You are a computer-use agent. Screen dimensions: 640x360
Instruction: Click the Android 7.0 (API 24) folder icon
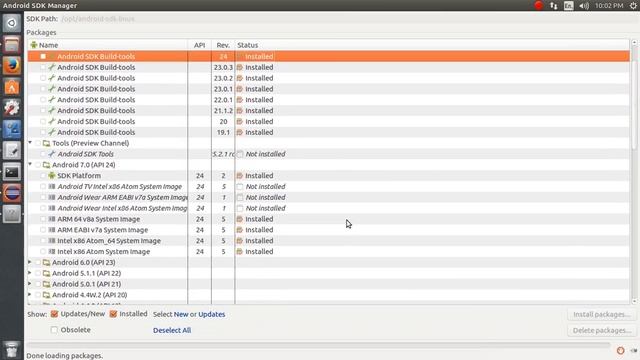47,165
